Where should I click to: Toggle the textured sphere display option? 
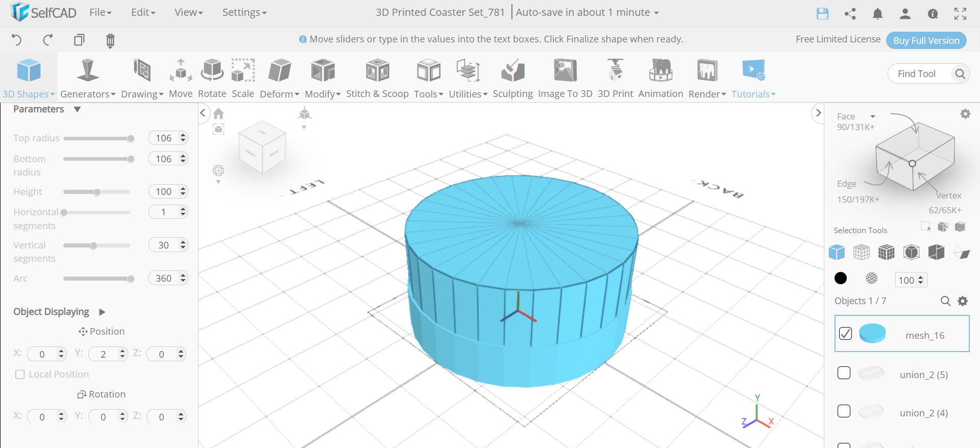pyautogui.click(x=872, y=278)
